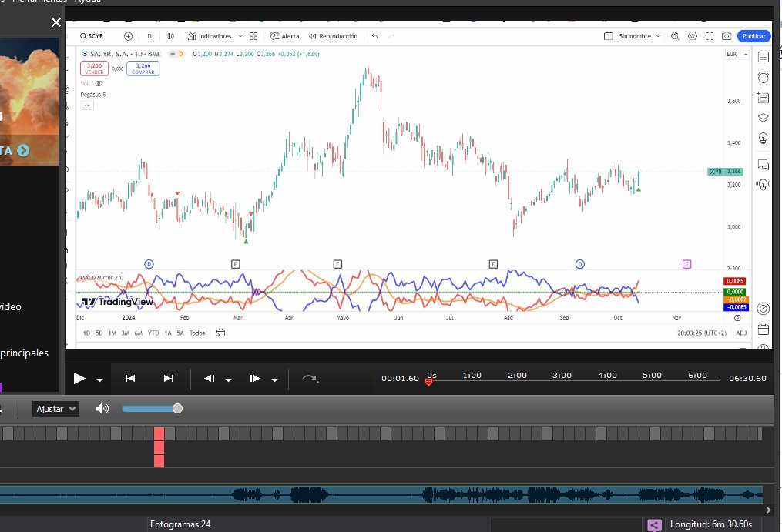Image resolution: width=782 pixels, height=532 pixels.
Task: Select the YTD date range
Action: click(153, 333)
